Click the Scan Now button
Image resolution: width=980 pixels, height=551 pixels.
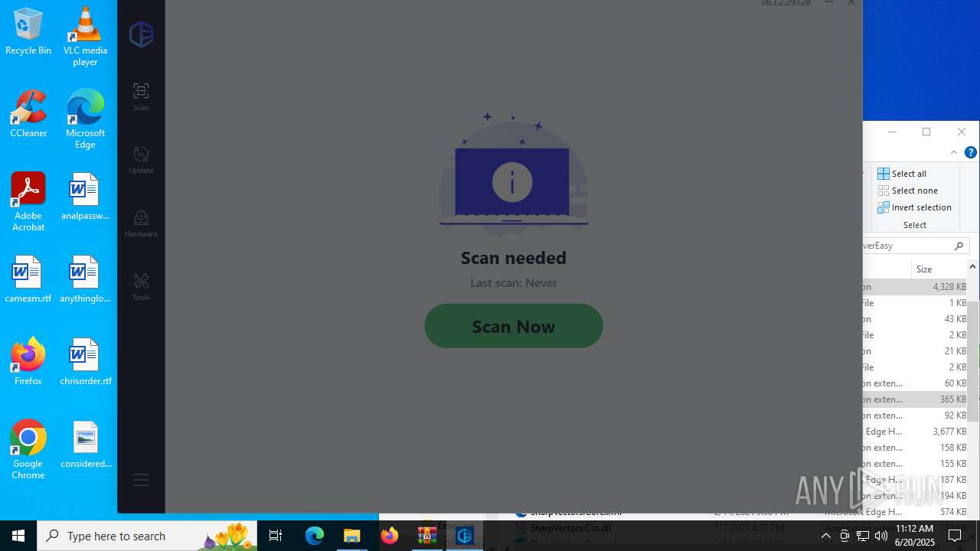(514, 326)
